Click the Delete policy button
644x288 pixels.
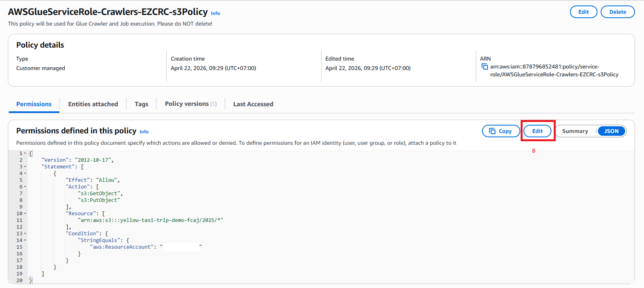pyautogui.click(x=618, y=12)
